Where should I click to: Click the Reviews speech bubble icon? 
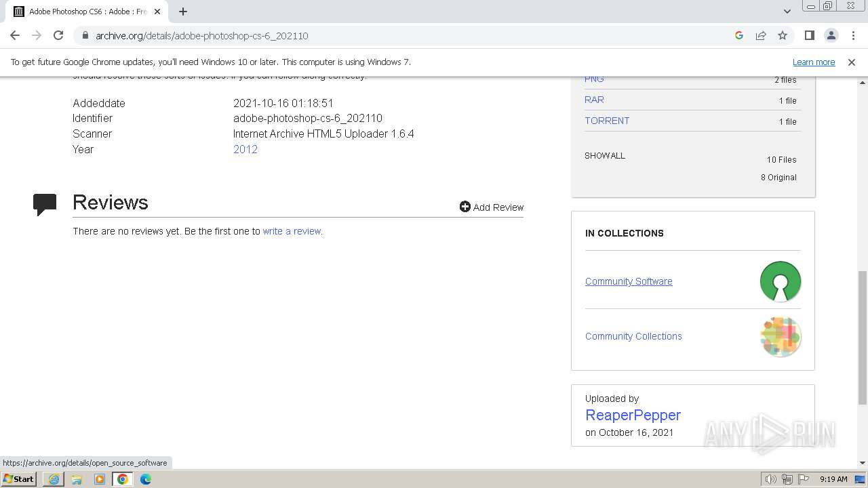tap(45, 205)
